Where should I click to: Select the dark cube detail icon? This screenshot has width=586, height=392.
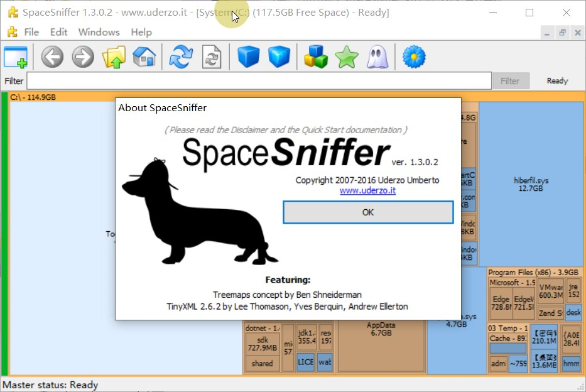click(x=247, y=57)
